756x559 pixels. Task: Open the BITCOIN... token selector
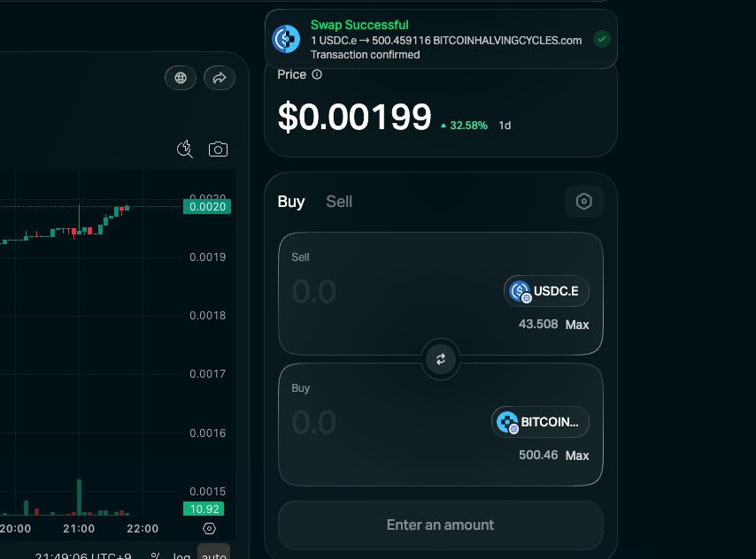[x=540, y=422]
